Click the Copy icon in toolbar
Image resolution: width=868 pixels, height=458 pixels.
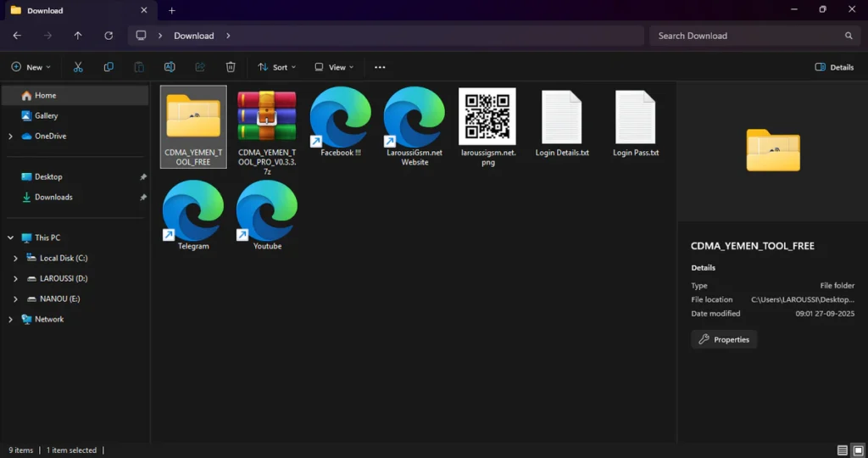point(108,67)
